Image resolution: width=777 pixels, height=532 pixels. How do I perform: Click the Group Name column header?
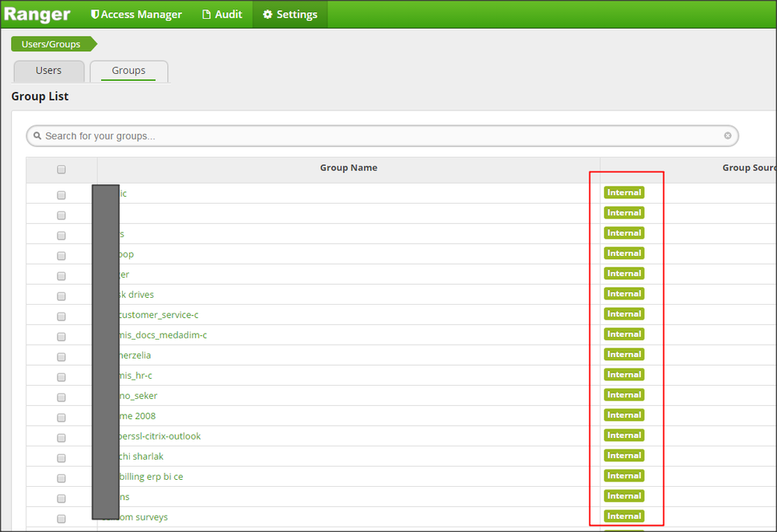tap(348, 168)
